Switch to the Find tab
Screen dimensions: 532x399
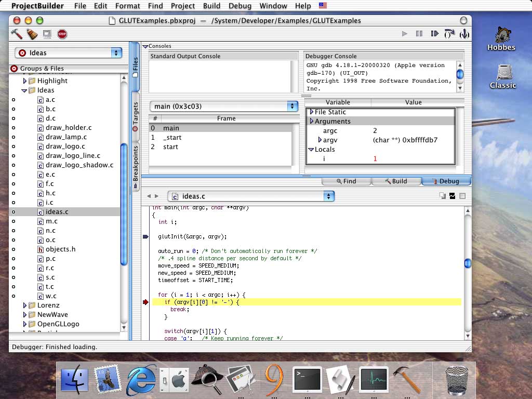click(347, 181)
